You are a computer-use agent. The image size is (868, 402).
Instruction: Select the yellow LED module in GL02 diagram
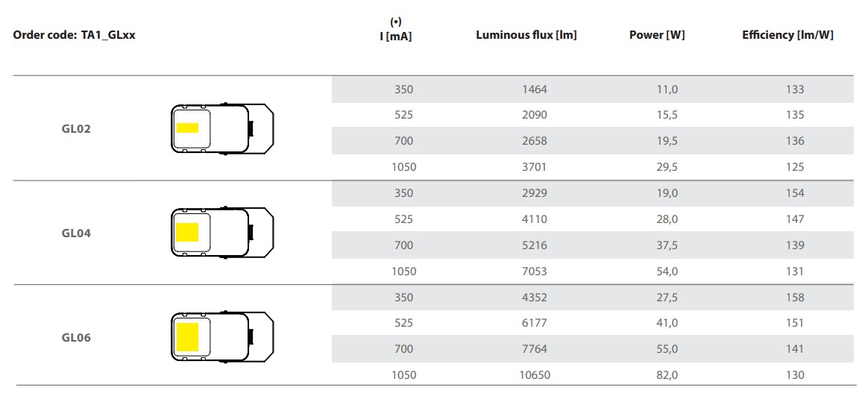click(x=187, y=128)
